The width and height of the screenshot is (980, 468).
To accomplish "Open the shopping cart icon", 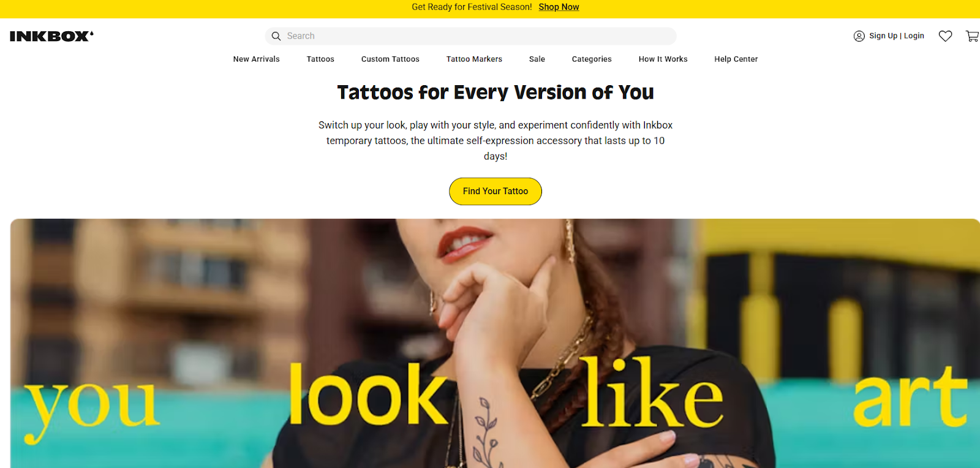I will coord(972,36).
